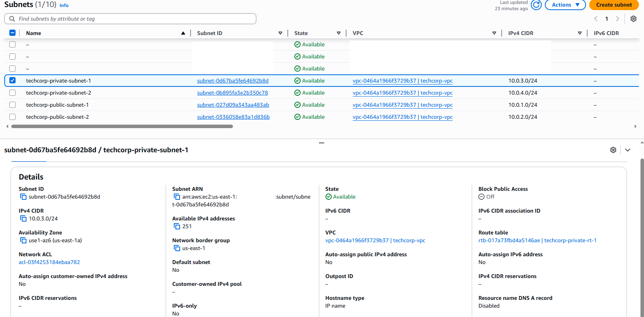Copy the Subnet ARN value
This screenshot has width=644, height=317.
pos(177,197)
